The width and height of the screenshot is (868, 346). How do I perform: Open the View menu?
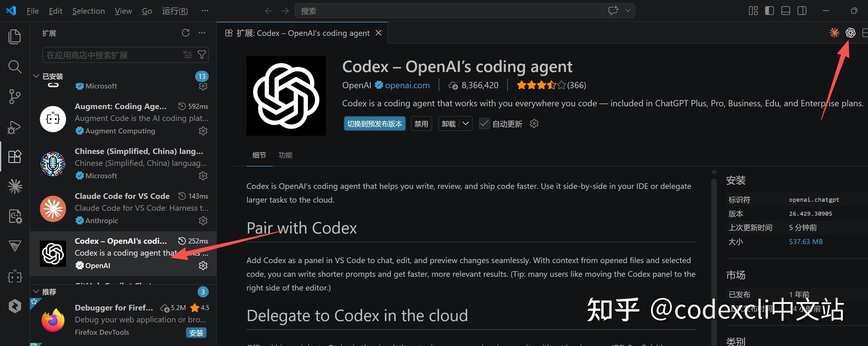[x=123, y=11]
